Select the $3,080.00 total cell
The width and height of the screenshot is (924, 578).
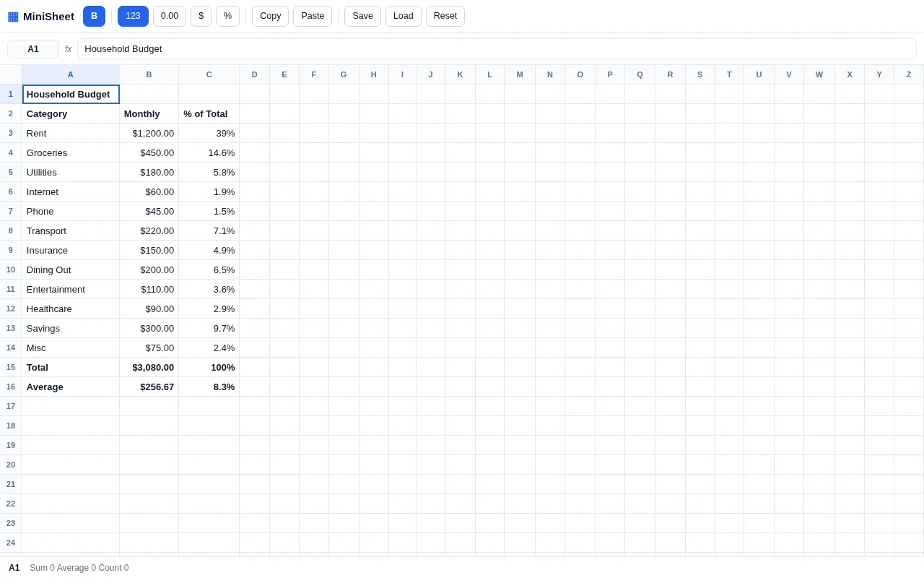[149, 367]
